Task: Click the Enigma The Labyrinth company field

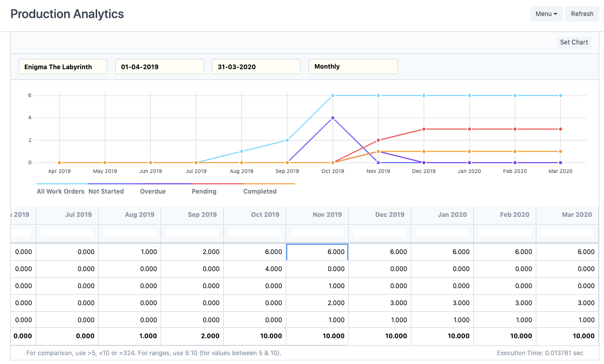Action: (63, 67)
